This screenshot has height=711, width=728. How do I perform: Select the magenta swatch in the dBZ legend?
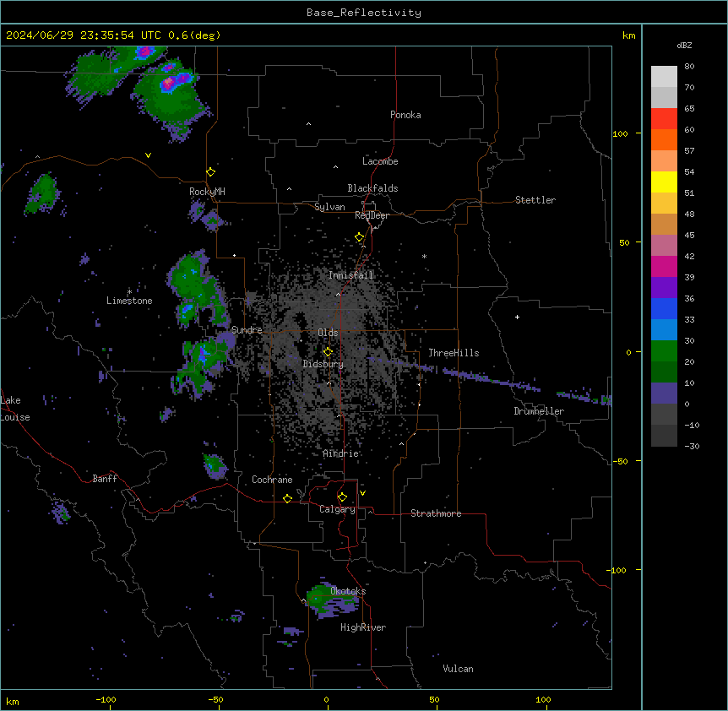[x=664, y=266]
